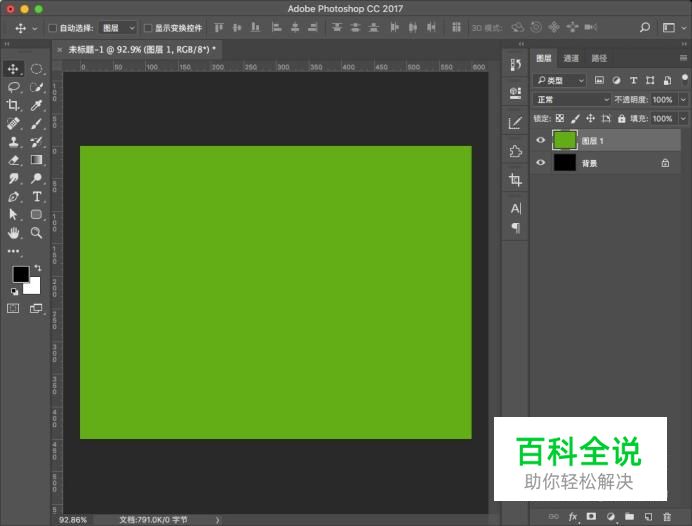Open the 类型 layer filter dropdown
This screenshot has height=526, width=692.
(x=560, y=80)
